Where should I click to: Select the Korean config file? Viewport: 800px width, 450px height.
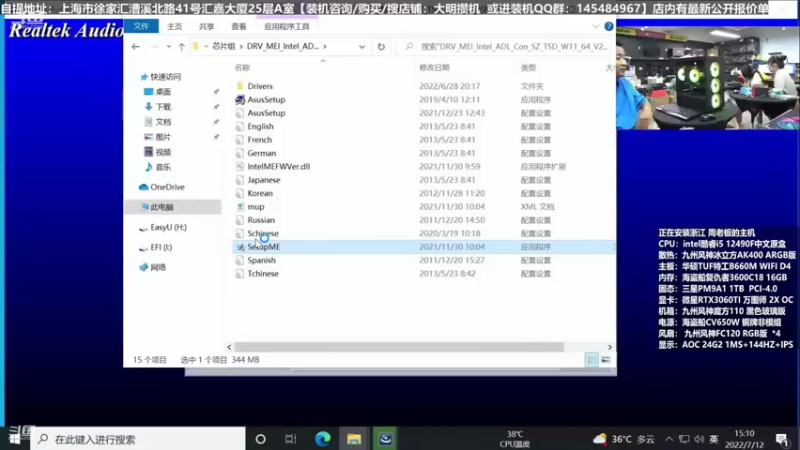pyautogui.click(x=260, y=193)
